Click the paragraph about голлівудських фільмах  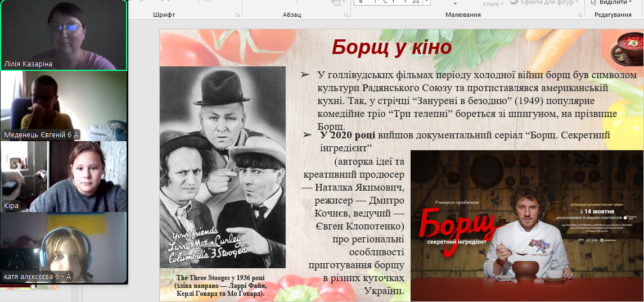(476, 101)
